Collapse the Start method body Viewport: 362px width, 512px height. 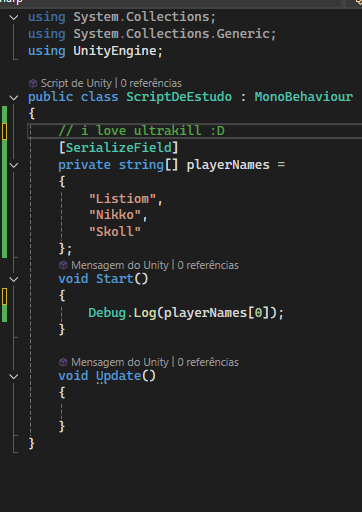click(x=14, y=279)
